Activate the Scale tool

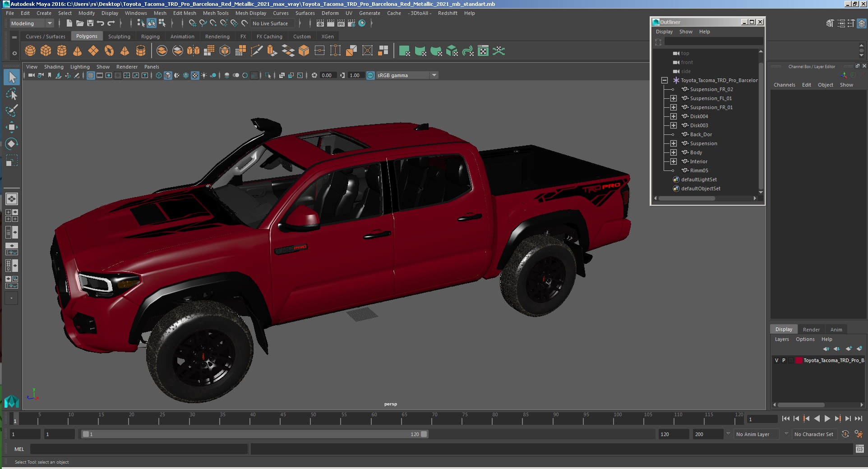[12, 161]
